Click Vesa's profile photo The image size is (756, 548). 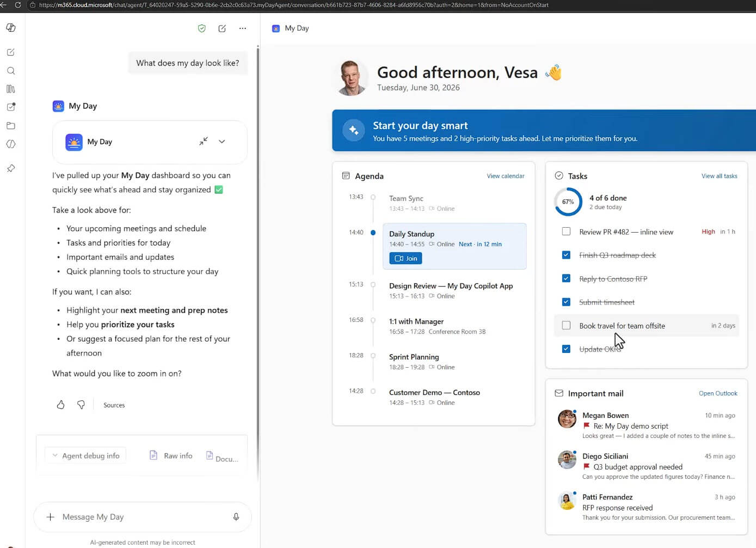(x=351, y=78)
